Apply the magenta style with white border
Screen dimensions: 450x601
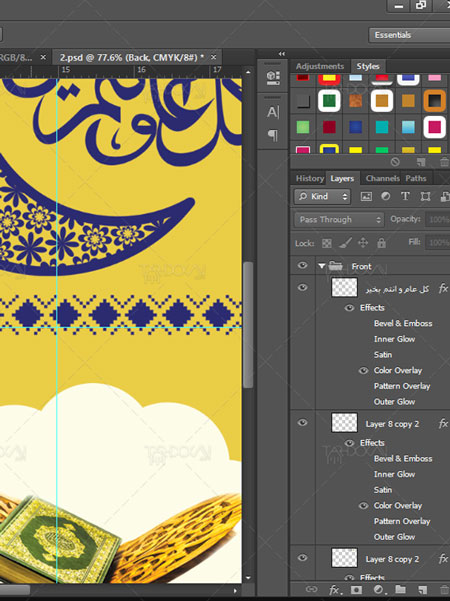click(x=435, y=127)
